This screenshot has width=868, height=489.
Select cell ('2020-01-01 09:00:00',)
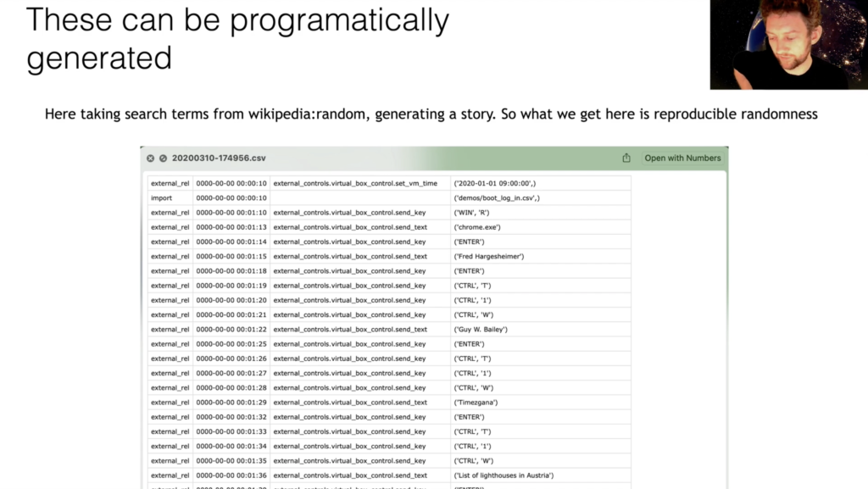pyautogui.click(x=495, y=183)
